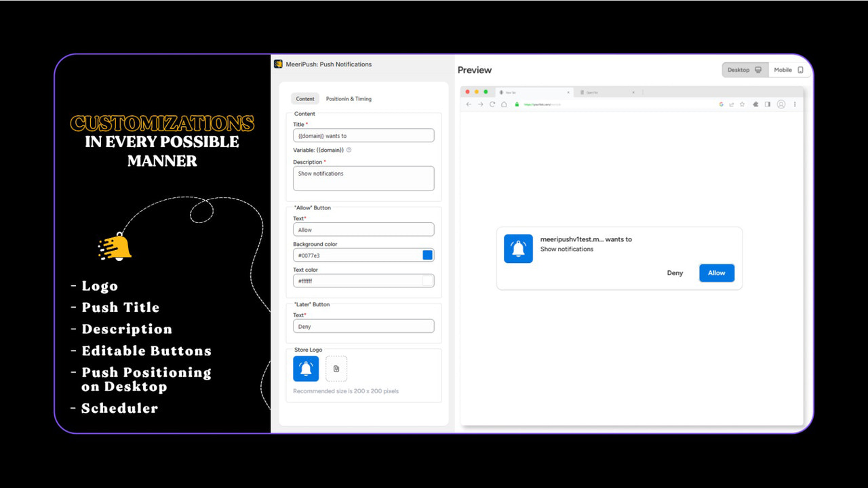Click the bookmark star icon
868x488 pixels.
(x=743, y=104)
